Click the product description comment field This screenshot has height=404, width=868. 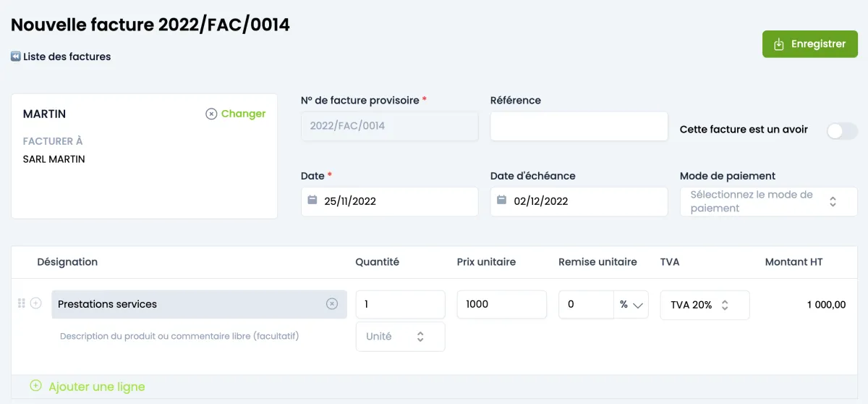pos(179,336)
